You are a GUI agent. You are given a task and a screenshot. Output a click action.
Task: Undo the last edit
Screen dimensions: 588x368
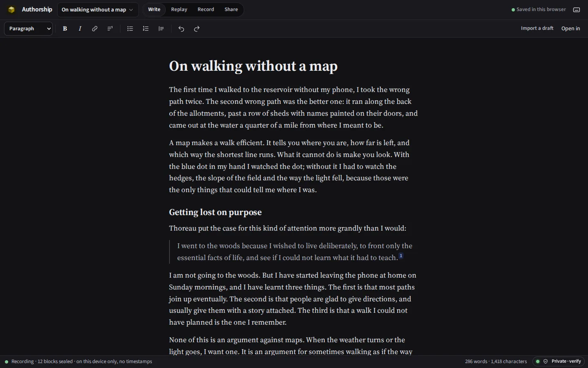click(181, 29)
